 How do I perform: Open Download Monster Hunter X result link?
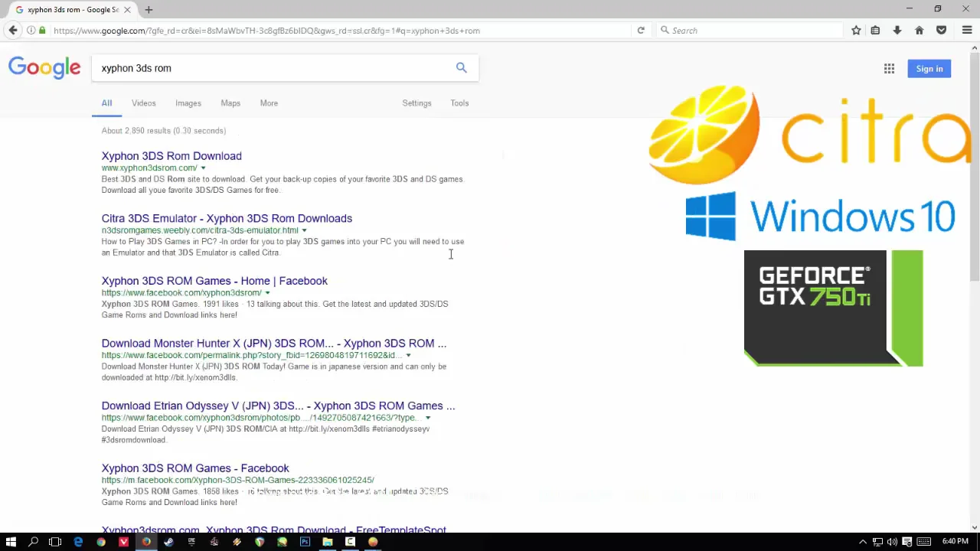click(x=274, y=344)
